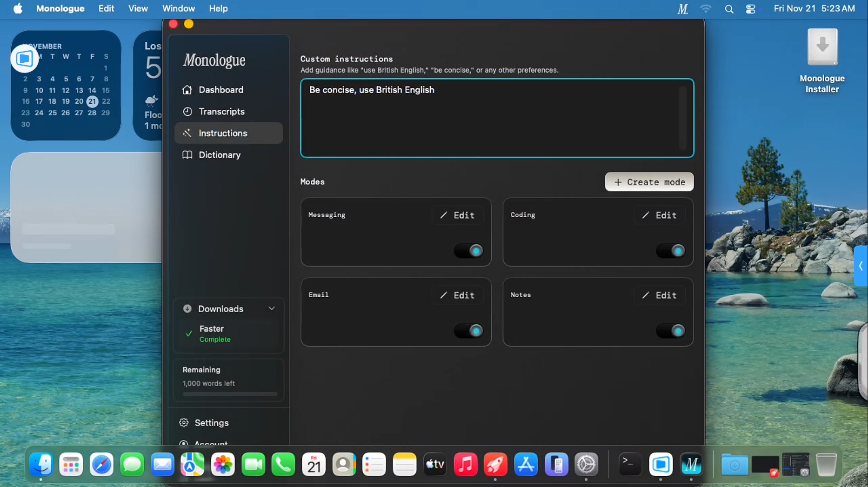Turn off the Coding mode switch
Image resolution: width=868 pixels, height=487 pixels.
point(670,250)
